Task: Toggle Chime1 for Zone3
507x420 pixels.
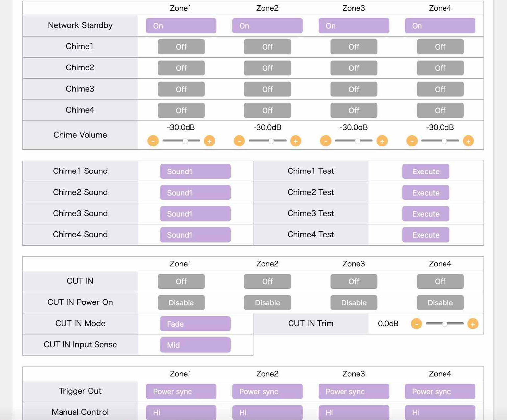Action: point(354,47)
